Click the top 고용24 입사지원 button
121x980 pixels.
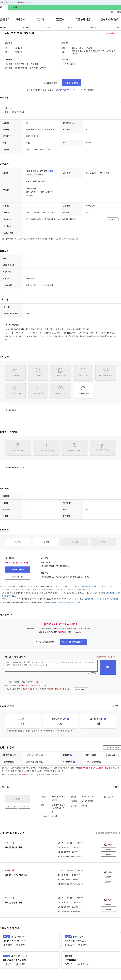(72, 83)
